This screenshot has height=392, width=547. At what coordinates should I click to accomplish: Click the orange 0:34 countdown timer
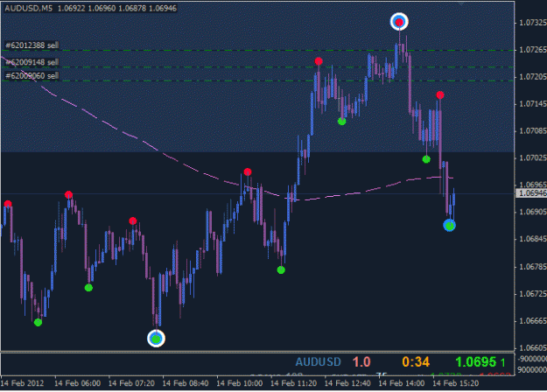click(x=415, y=362)
